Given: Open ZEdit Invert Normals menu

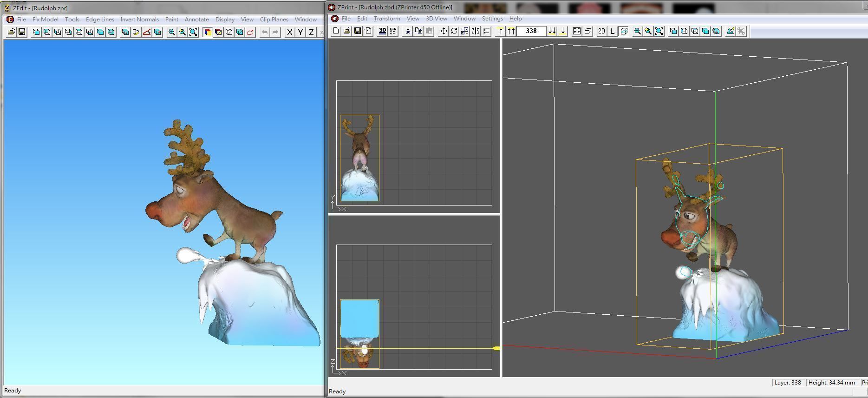Looking at the screenshot, I should pyautogui.click(x=139, y=19).
